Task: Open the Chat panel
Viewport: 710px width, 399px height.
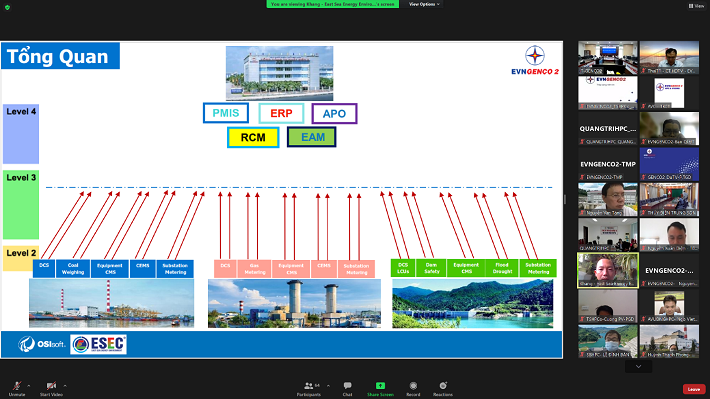Action: tap(347, 389)
